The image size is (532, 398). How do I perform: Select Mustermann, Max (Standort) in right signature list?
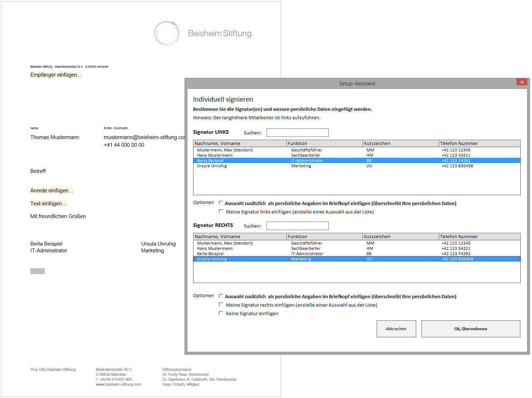click(357, 243)
